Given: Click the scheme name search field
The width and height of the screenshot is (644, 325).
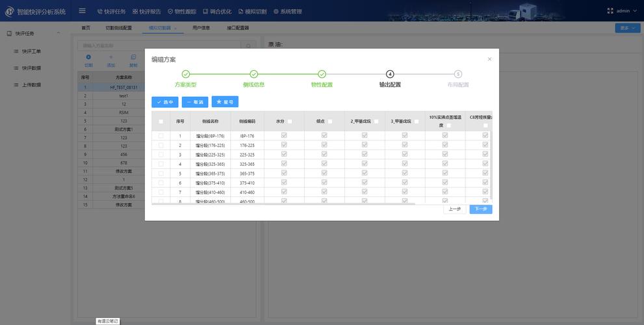Looking at the screenshot, I should click(159, 45).
